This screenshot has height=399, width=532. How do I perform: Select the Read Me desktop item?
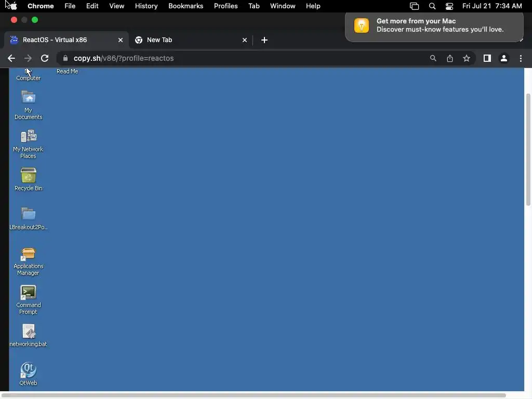click(x=67, y=71)
